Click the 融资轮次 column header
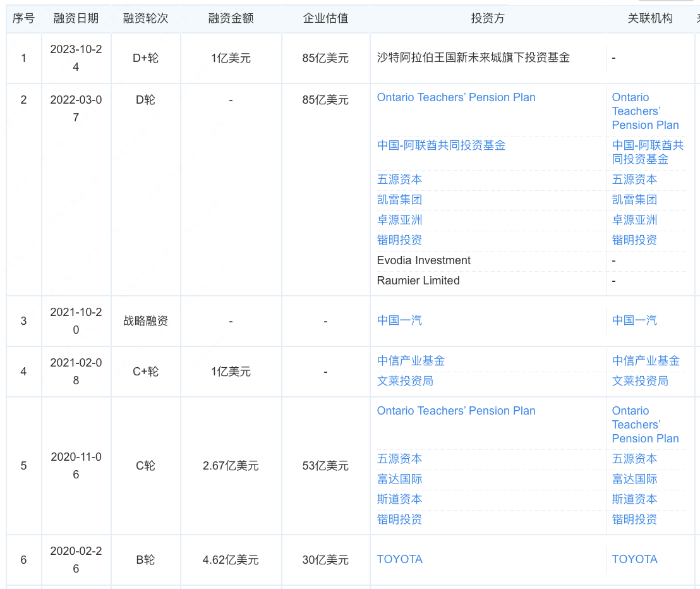 point(145,18)
